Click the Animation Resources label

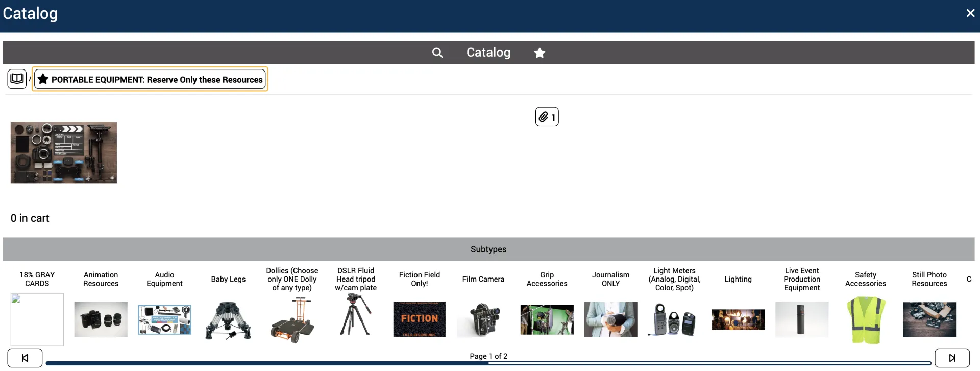[101, 279]
